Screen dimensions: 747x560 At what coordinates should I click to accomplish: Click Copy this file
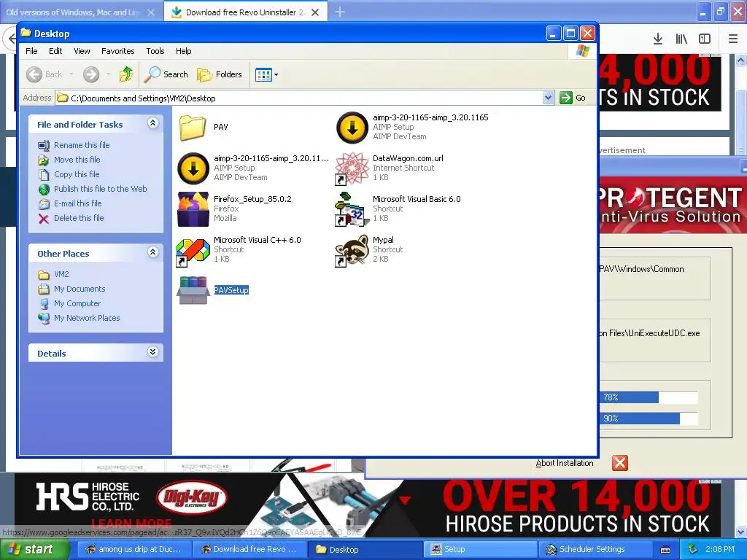(76, 174)
